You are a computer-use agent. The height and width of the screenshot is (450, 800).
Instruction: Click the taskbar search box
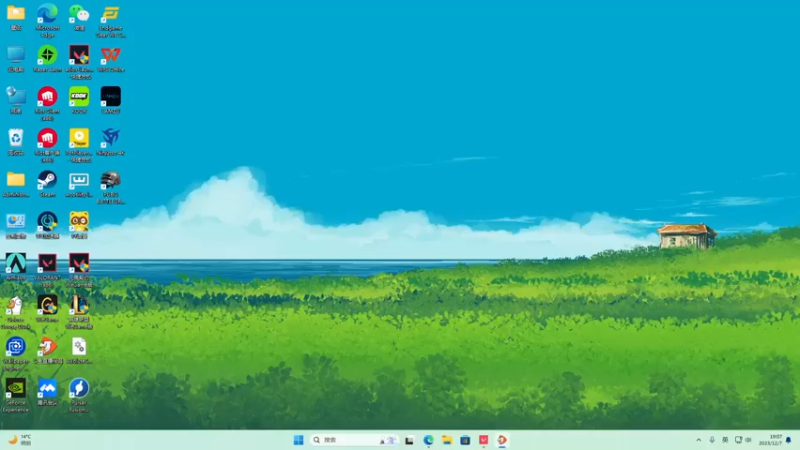point(354,440)
